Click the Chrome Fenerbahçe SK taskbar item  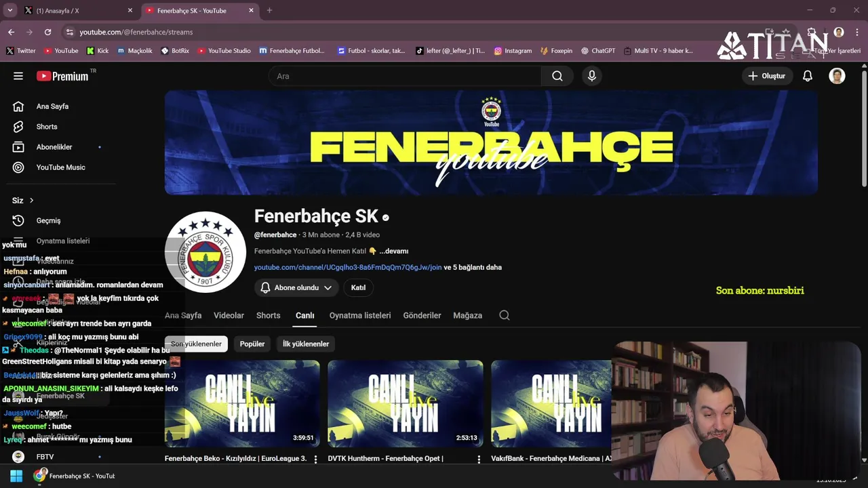tap(75, 476)
